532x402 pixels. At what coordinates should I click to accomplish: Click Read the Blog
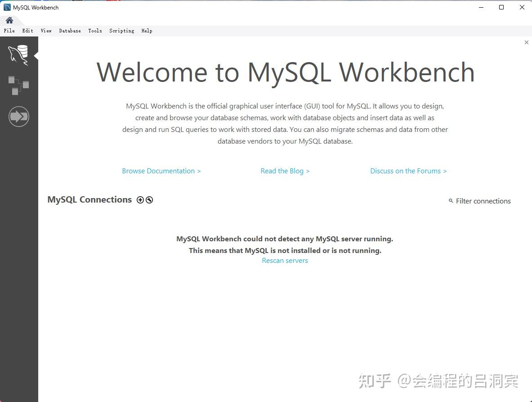tap(285, 171)
